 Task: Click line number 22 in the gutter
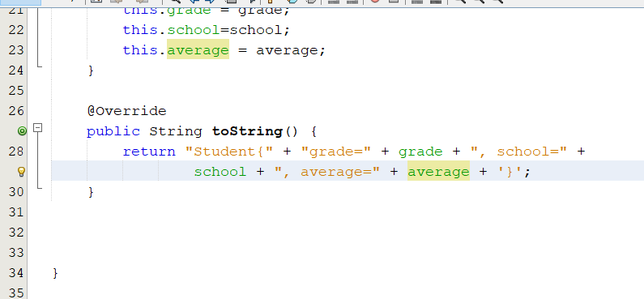tap(16, 30)
